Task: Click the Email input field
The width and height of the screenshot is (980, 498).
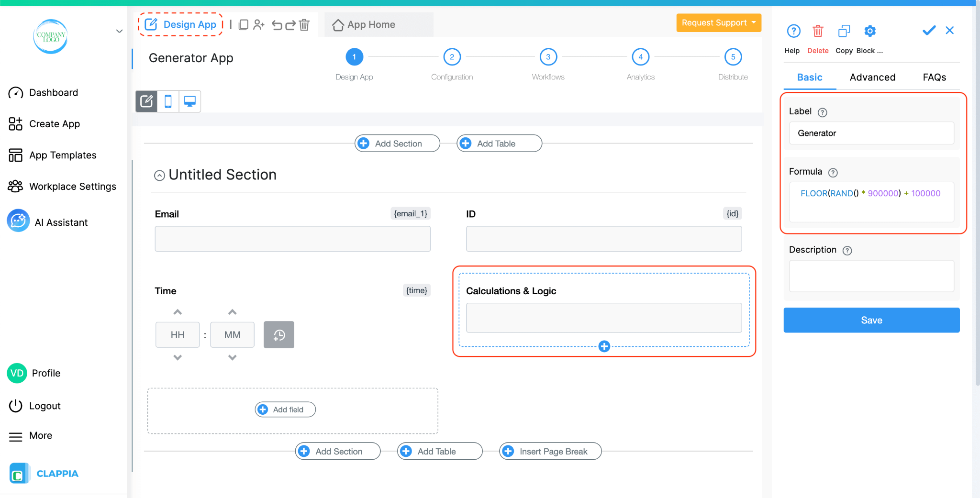Action: (x=292, y=239)
